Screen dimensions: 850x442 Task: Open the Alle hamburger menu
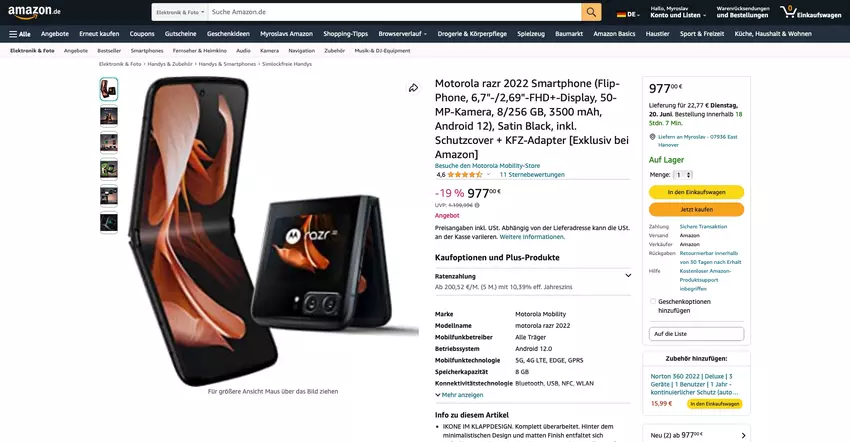[20, 34]
